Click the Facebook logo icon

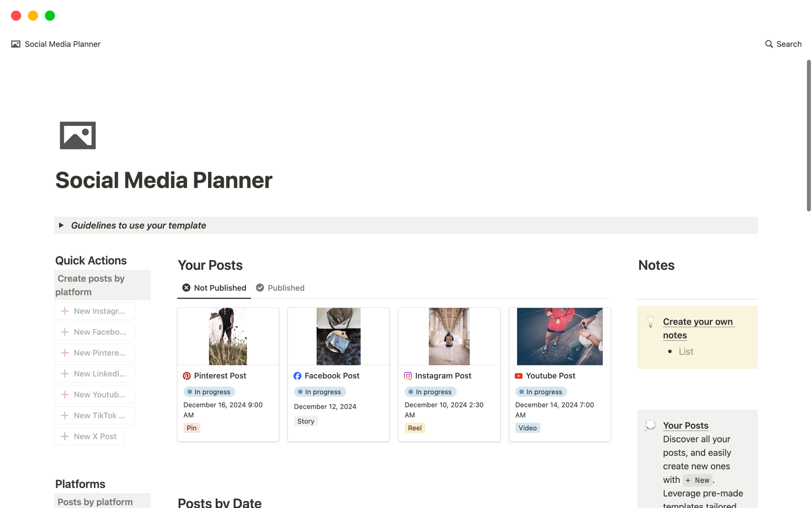[x=297, y=376]
